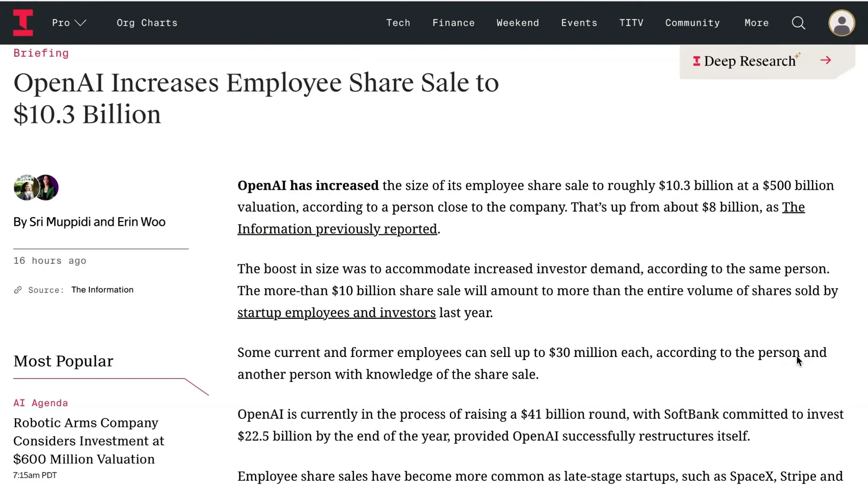Open your profile menu via avatar icon
The image size is (868, 488).
click(x=842, y=23)
